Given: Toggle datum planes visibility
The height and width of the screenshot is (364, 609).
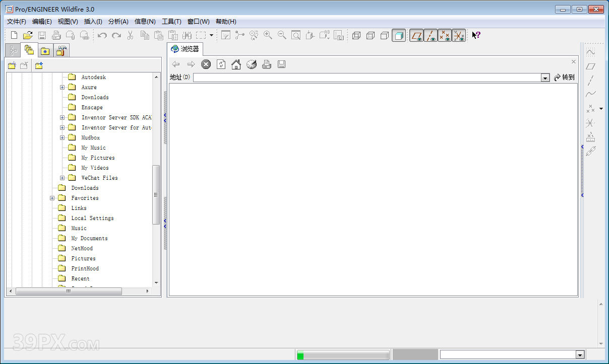Looking at the screenshot, I should coord(416,36).
